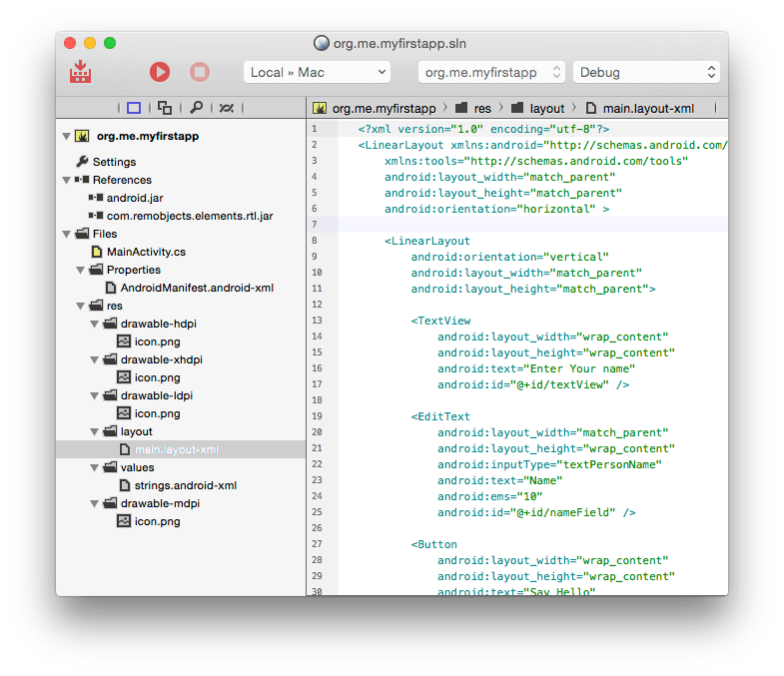Open AndroidManifest.android-xml file
Image resolution: width=784 pixels, height=676 pixels.
(197, 288)
